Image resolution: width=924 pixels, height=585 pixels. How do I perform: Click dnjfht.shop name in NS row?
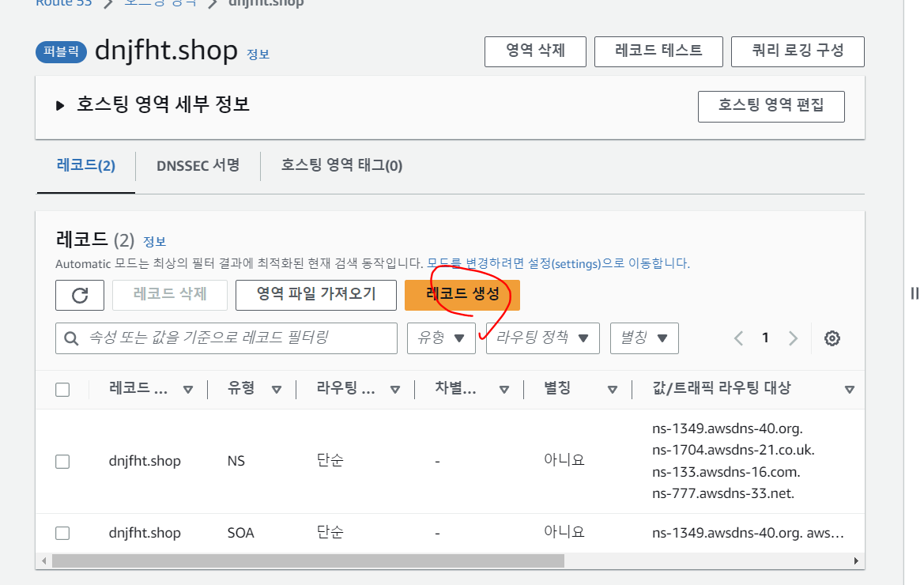pos(145,462)
